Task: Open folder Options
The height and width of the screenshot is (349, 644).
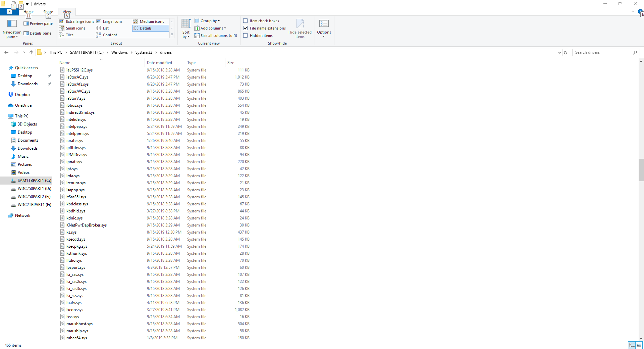Action: (x=324, y=29)
